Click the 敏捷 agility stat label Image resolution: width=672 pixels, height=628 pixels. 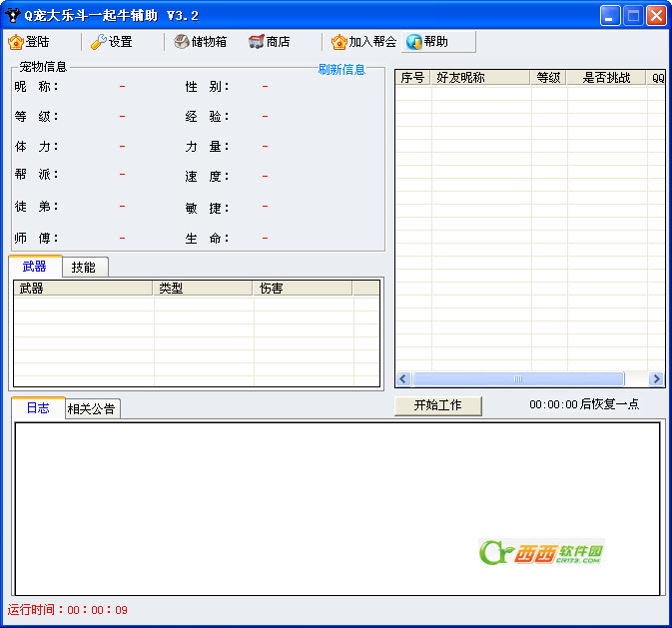[208, 208]
